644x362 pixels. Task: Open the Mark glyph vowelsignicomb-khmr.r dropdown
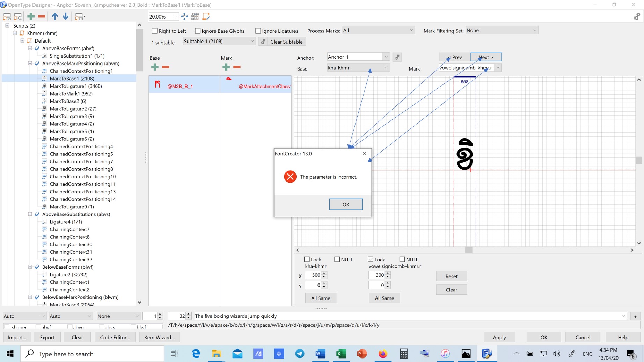coord(498,68)
